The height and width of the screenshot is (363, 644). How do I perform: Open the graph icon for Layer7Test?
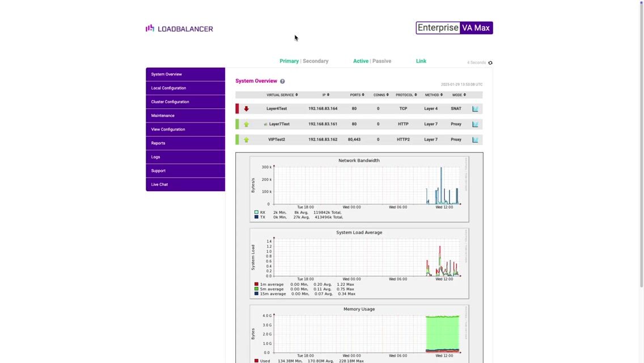475,124
